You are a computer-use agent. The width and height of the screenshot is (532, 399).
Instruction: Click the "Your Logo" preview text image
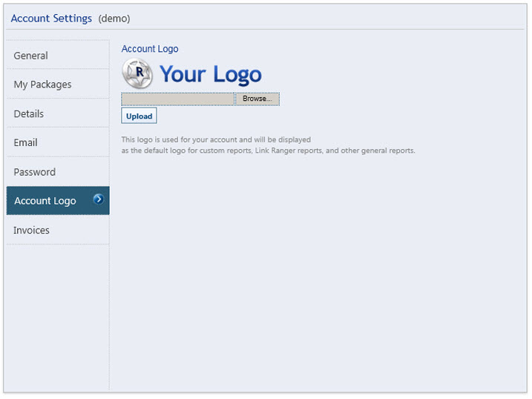click(x=210, y=74)
